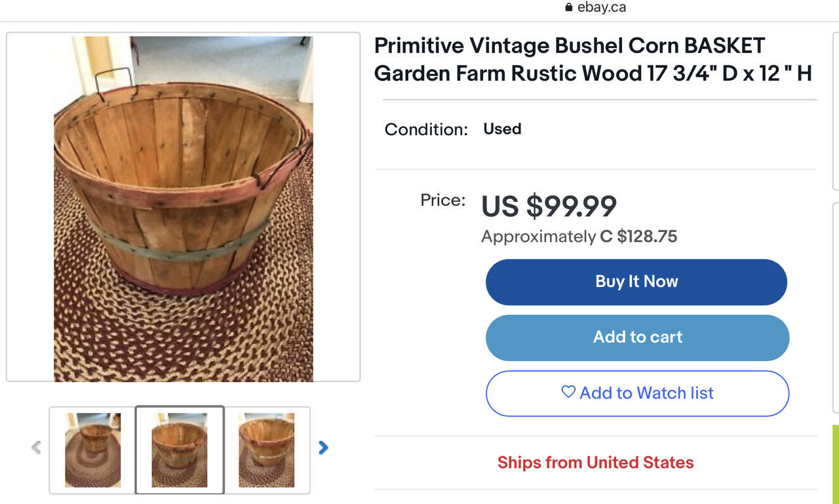Select the third basket thumbnail

coord(266,450)
